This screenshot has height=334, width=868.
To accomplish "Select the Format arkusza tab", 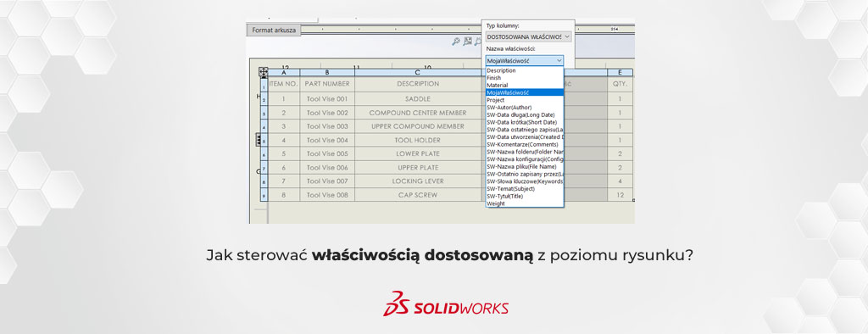I will click(274, 30).
